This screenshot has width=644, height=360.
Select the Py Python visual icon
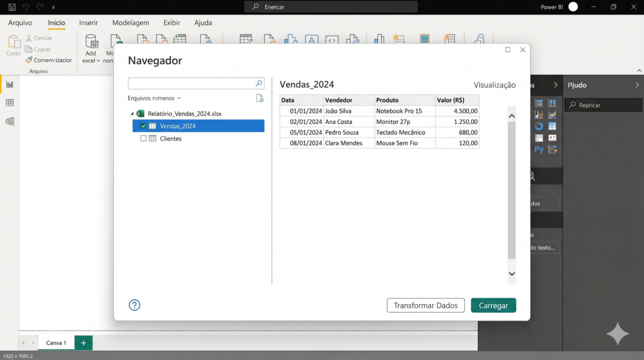point(539,149)
